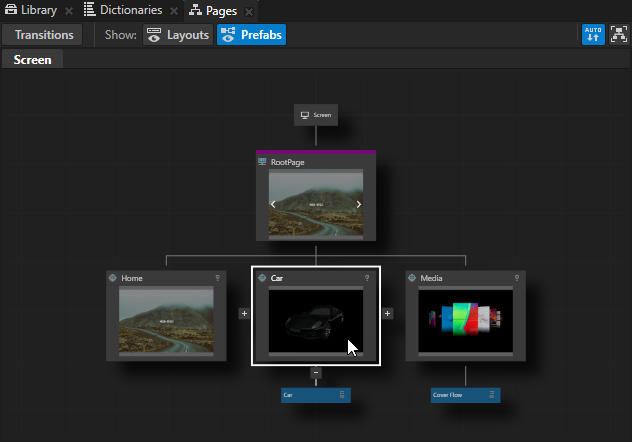Click the pin icon on Home page
This screenshot has width=632, height=442.
tap(217, 278)
